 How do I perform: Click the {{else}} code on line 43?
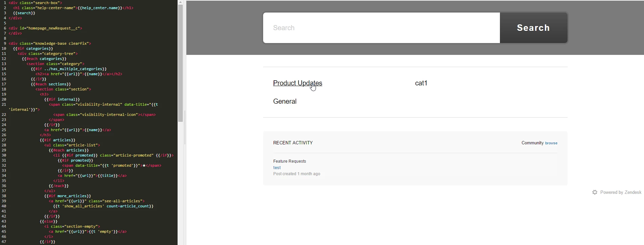[49, 221]
